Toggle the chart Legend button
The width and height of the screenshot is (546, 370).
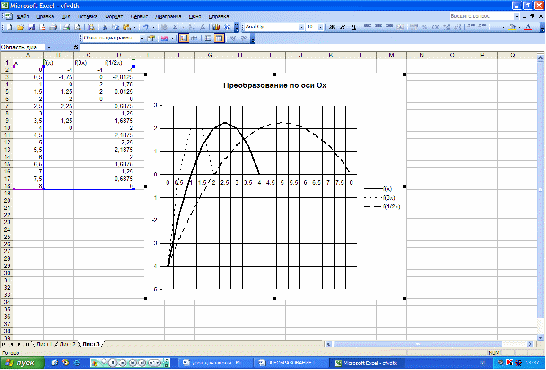click(x=183, y=39)
